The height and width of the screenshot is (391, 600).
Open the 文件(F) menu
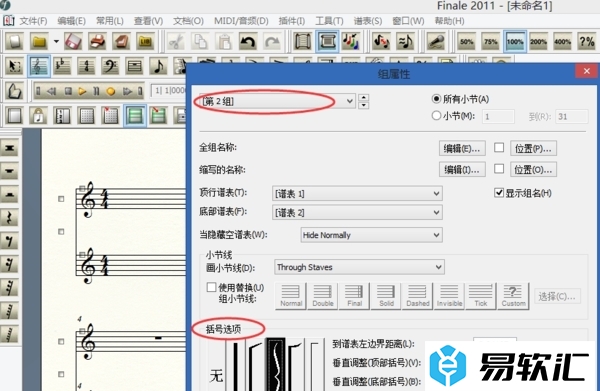(x=33, y=21)
